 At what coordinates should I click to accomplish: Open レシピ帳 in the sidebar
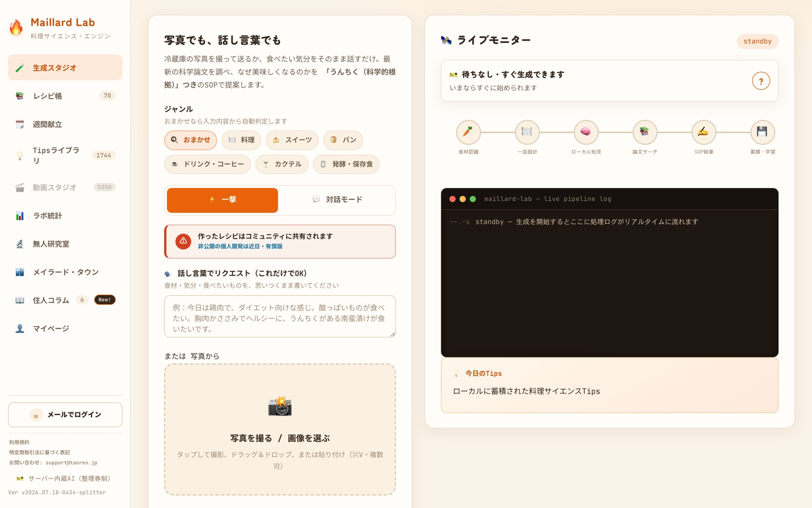[x=65, y=96]
